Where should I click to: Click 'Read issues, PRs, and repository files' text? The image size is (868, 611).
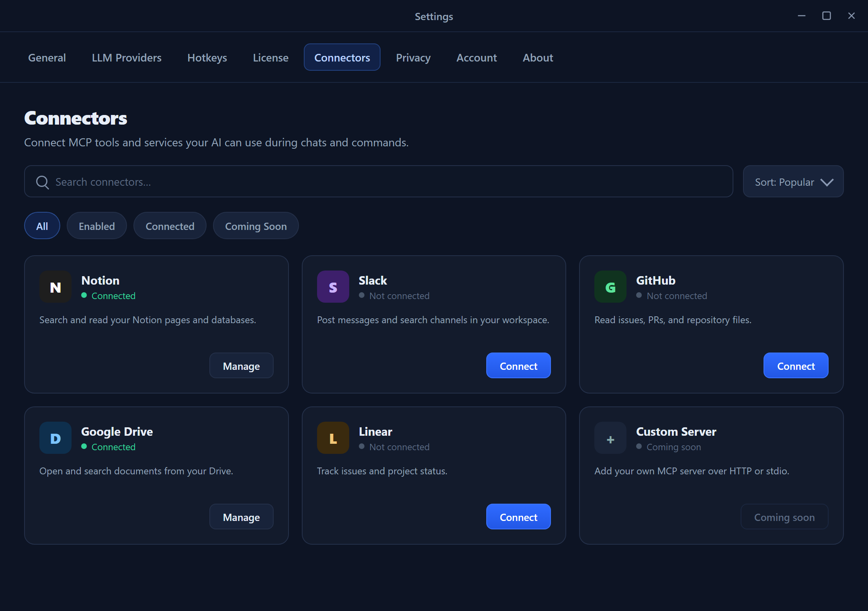(x=673, y=320)
